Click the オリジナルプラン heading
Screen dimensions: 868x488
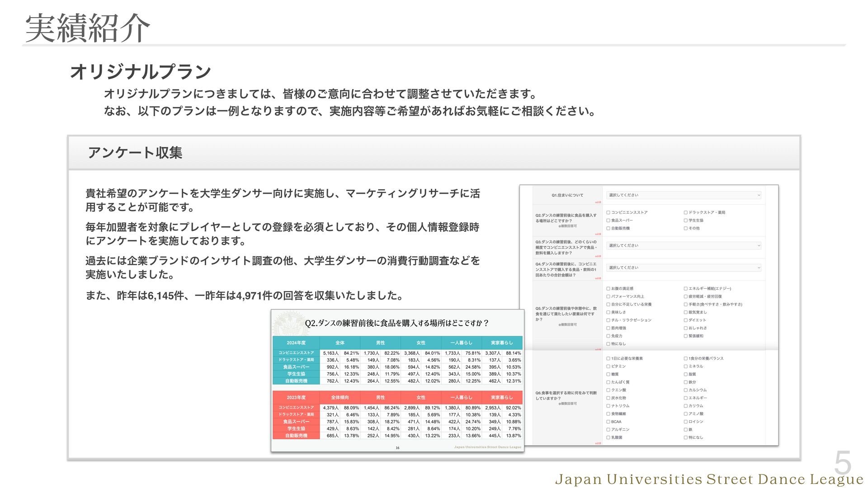click(x=141, y=72)
